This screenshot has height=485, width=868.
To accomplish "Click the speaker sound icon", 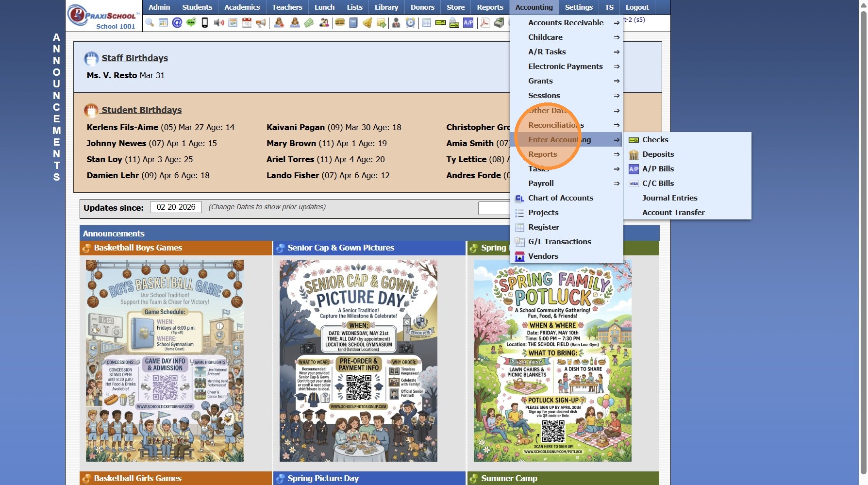I will 219,22.
